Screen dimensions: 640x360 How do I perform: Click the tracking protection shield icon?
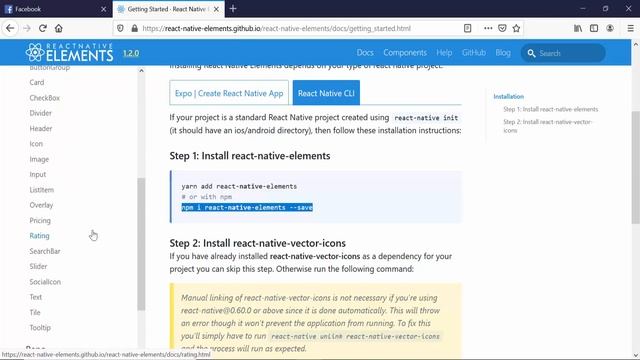(120, 28)
